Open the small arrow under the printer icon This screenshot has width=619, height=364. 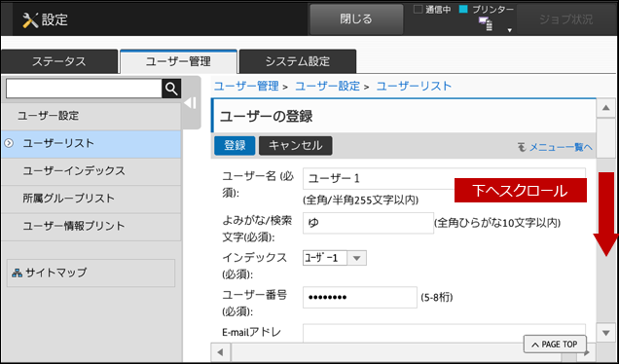pos(510,30)
